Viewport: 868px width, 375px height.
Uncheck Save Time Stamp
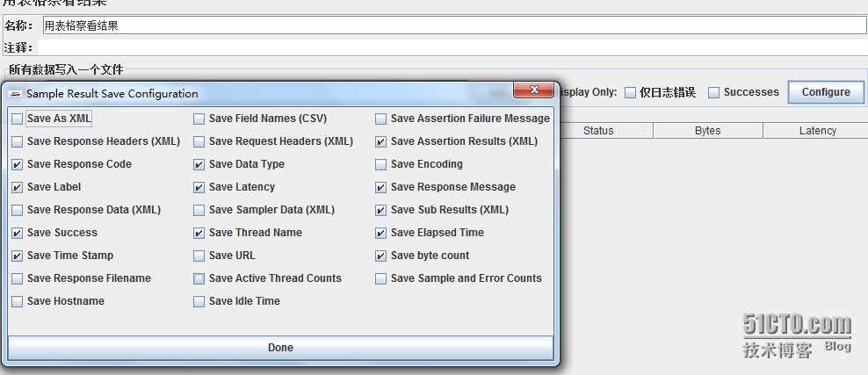18,256
